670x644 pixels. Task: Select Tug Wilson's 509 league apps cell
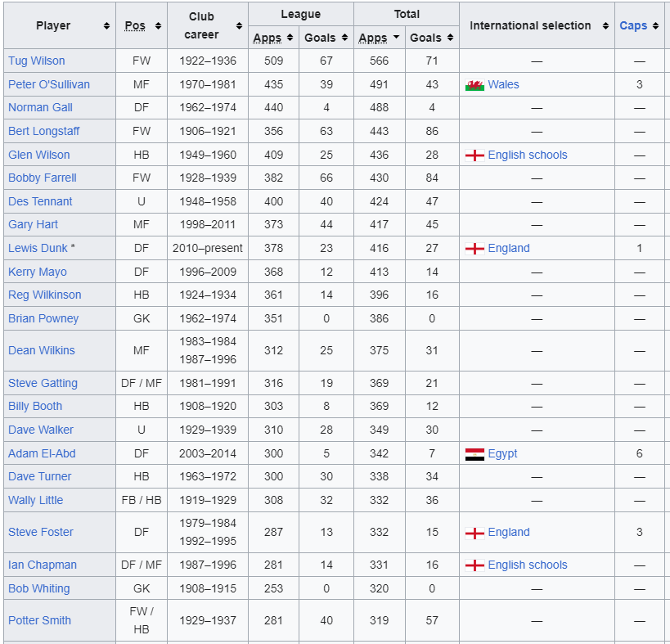(273, 61)
